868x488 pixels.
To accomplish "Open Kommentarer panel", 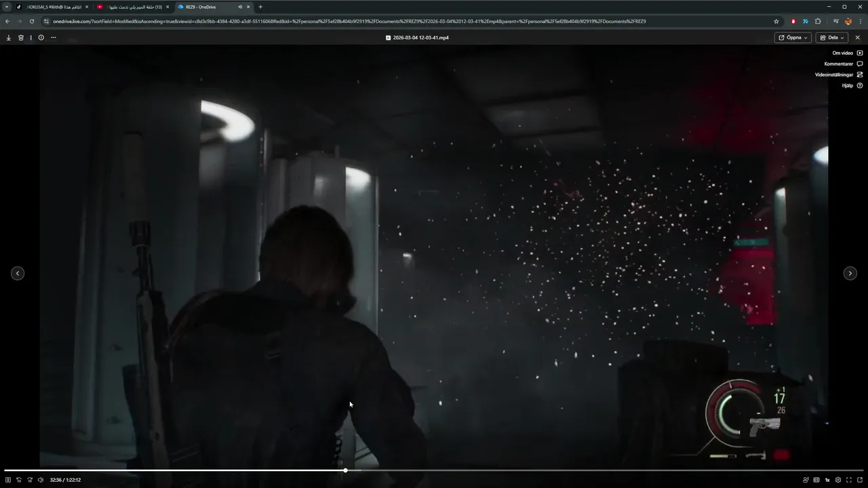I will [844, 64].
